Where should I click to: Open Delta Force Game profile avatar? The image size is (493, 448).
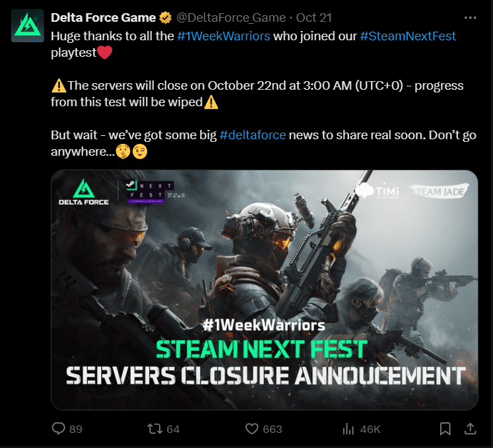[27, 26]
